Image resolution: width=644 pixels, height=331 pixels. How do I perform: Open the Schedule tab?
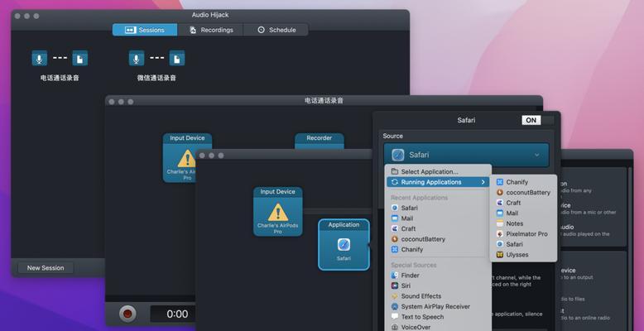click(276, 30)
